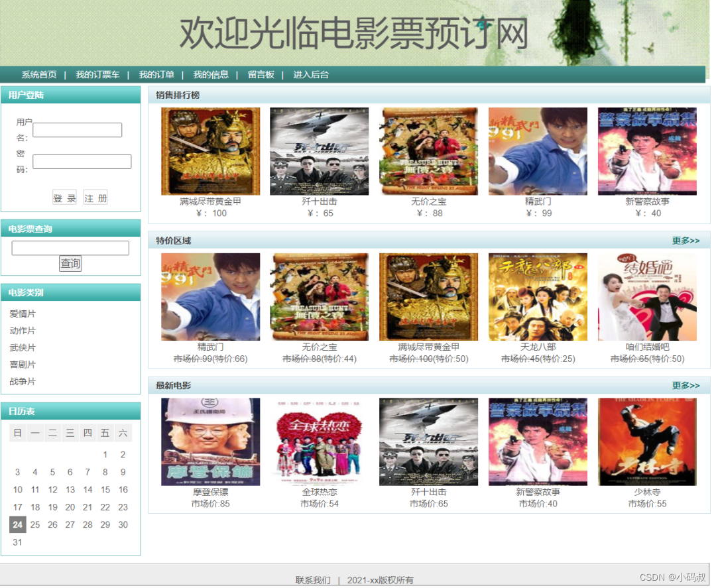Open 歼十出击 poster in 最新电影
Image resolution: width=716 pixels, height=588 pixels.
[428, 442]
